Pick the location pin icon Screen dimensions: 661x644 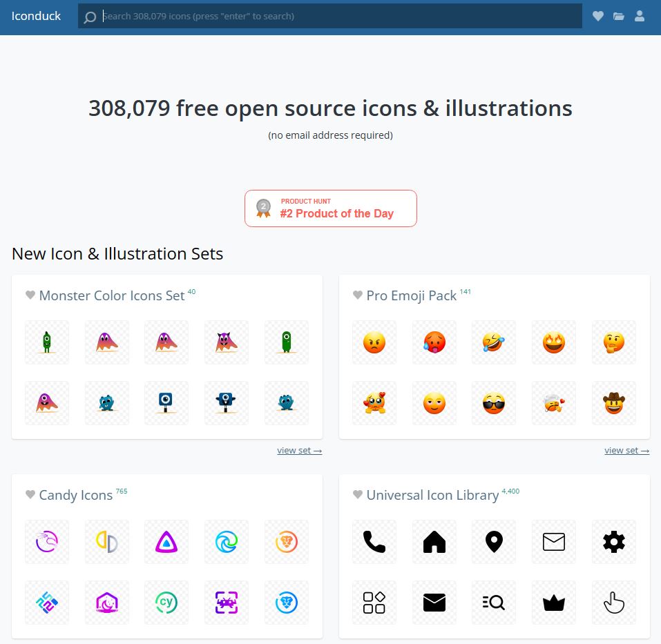pos(494,542)
